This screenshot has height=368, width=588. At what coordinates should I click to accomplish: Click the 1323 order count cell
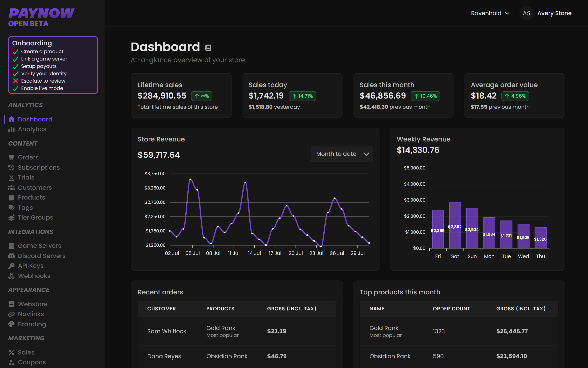point(439,331)
